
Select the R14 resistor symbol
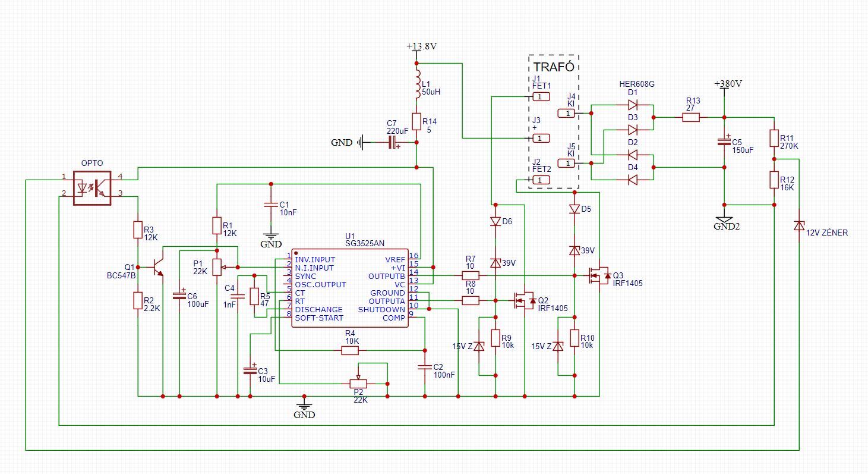(416, 123)
